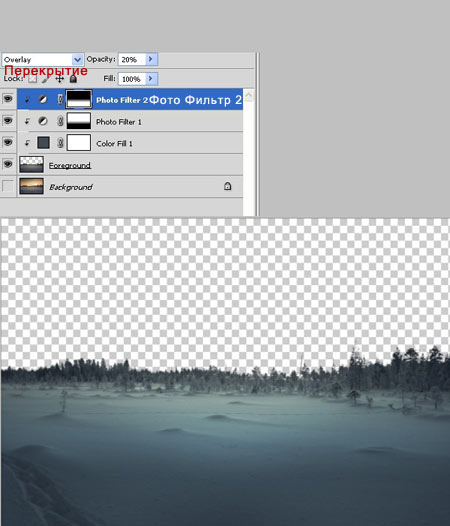Click link icon on Photo Filter 2
Screen dimensions: 450x526
(x=60, y=99)
